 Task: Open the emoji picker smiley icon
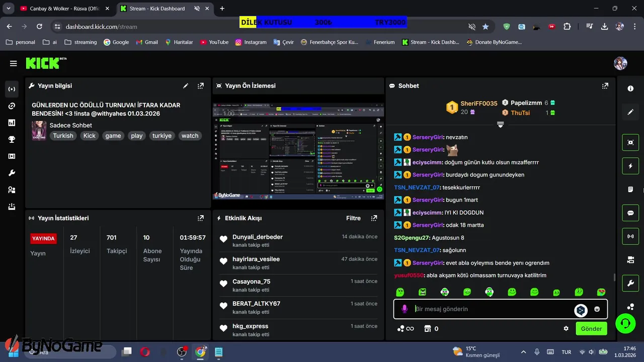pos(597,309)
